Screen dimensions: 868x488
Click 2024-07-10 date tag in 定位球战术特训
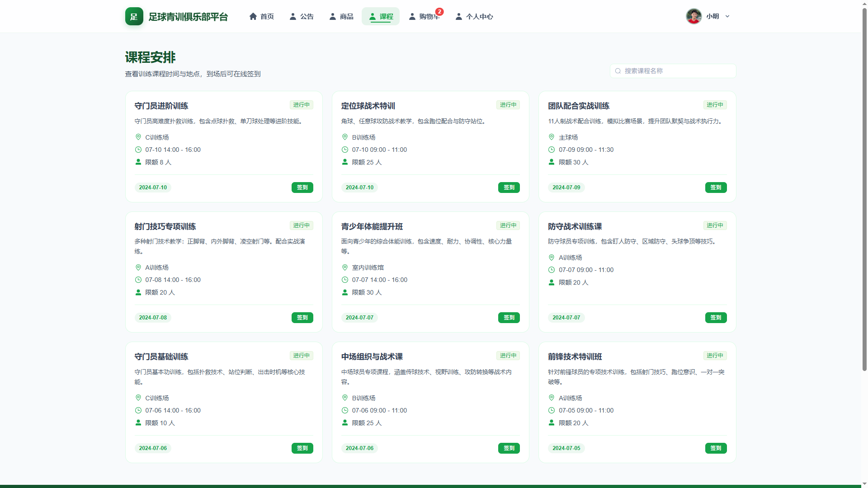coord(360,188)
